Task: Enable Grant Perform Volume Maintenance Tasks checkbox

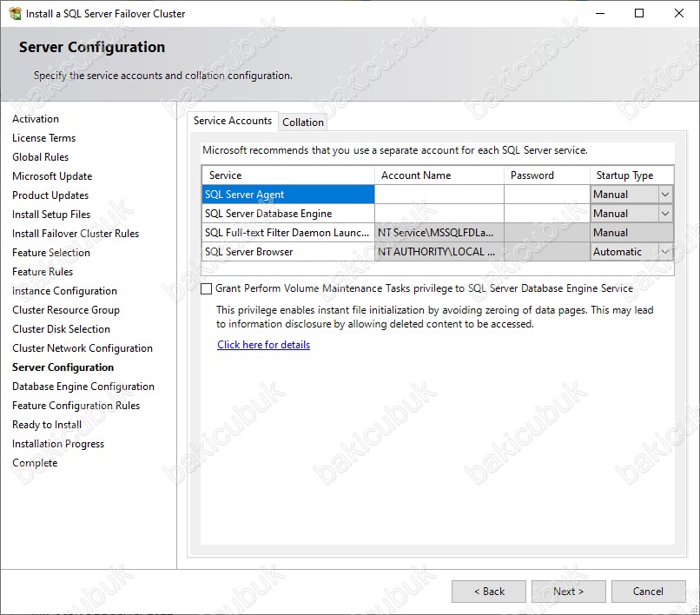Action: (x=206, y=288)
